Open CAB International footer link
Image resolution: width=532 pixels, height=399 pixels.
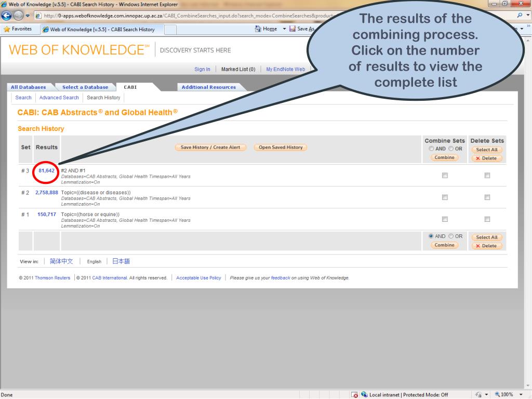click(110, 278)
